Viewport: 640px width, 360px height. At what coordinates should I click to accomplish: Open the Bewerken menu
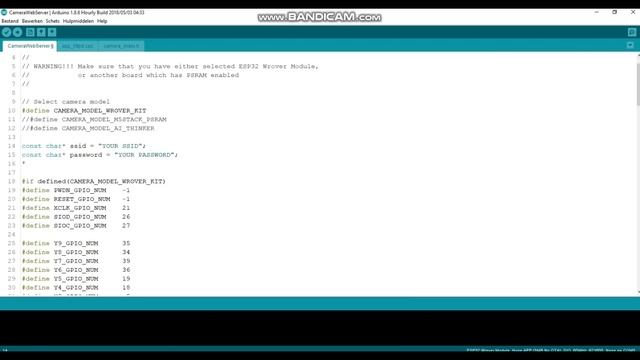point(32,21)
